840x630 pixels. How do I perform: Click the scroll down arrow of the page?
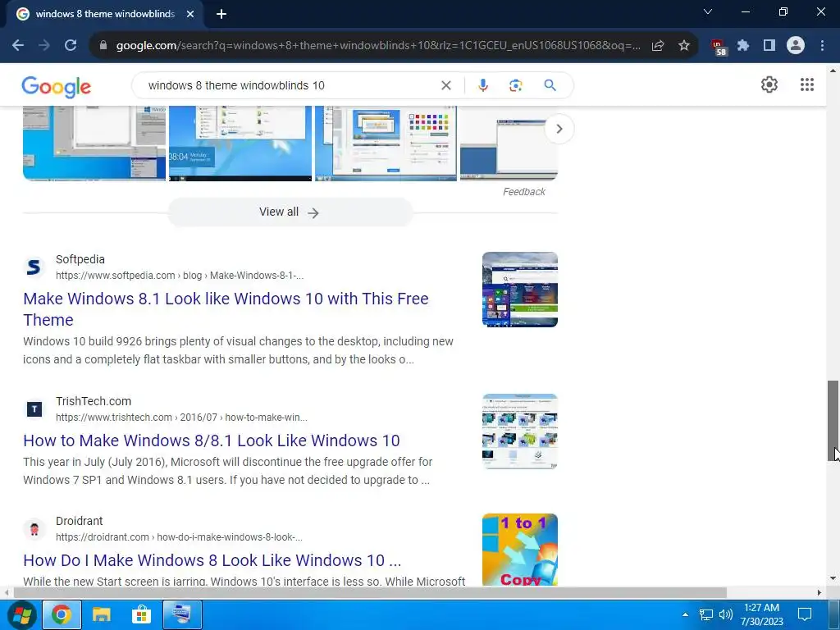click(x=833, y=578)
